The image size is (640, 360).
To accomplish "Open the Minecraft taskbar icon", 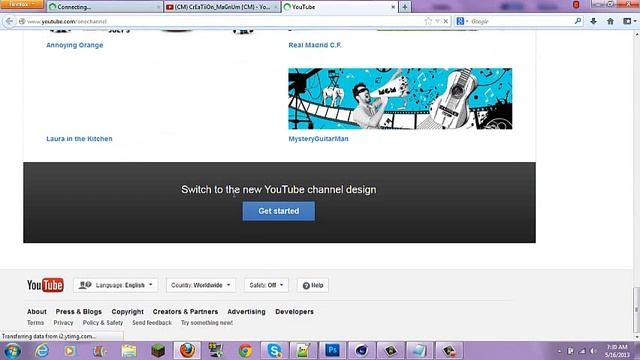I will [158, 351].
